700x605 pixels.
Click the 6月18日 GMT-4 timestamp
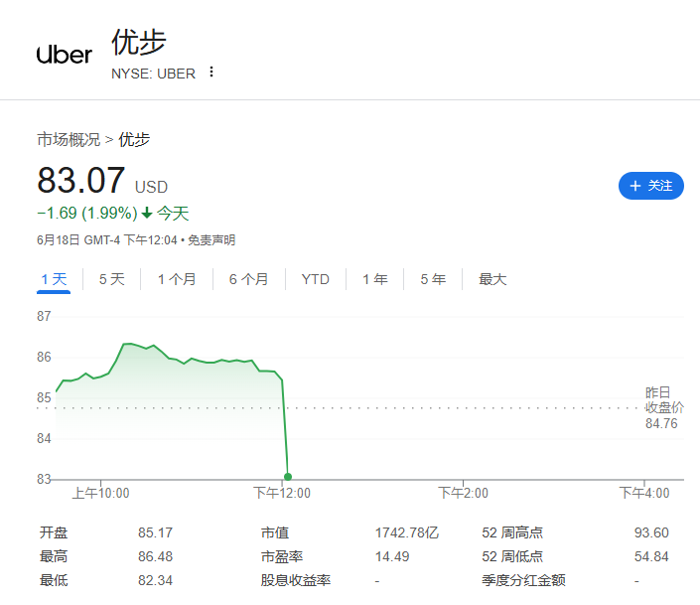point(107,240)
